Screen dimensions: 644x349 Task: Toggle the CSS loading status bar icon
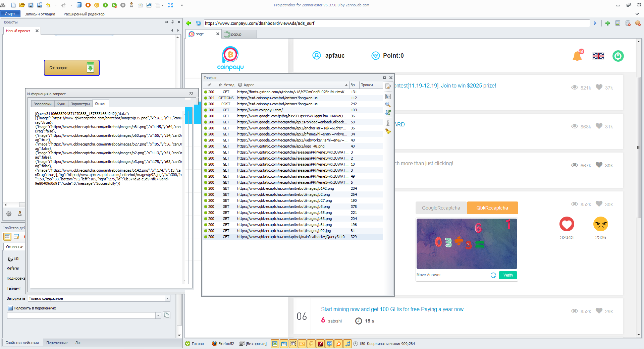click(302, 344)
